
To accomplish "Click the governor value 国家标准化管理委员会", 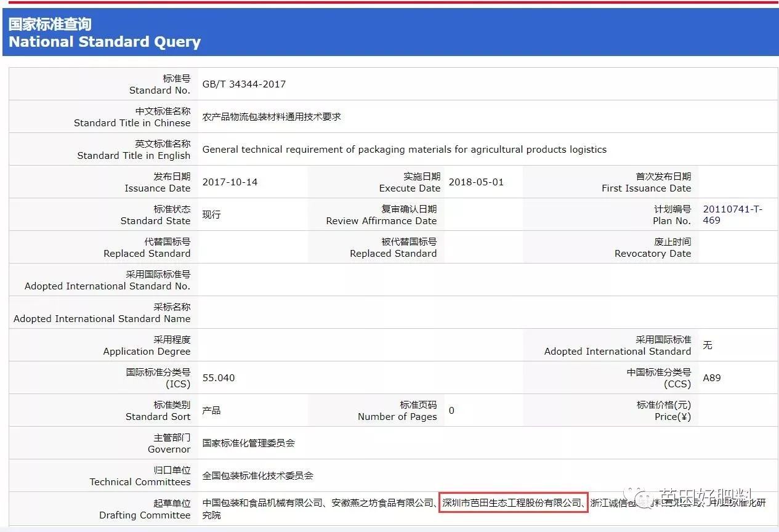I will pyautogui.click(x=249, y=443).
